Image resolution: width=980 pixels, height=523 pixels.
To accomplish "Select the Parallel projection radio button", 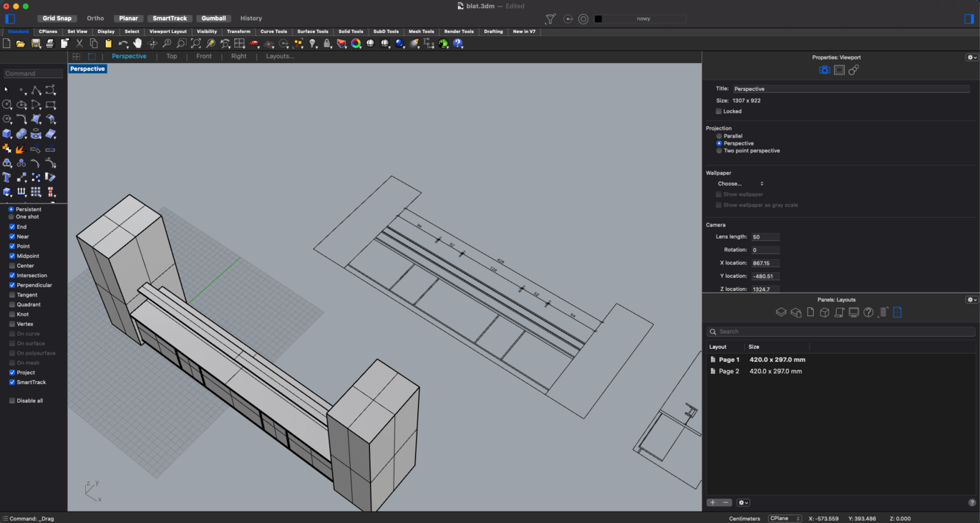I will click(x=719, y=135).
